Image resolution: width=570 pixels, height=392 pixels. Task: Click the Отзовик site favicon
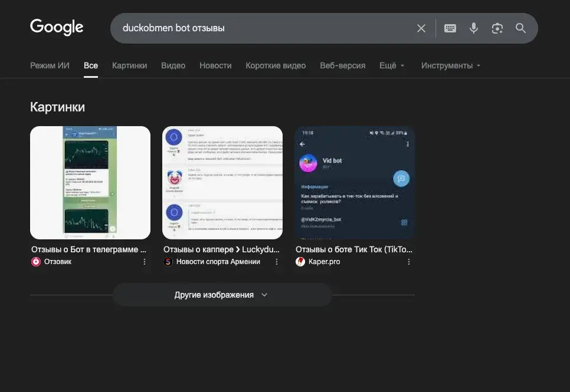(x=36, y=262)
